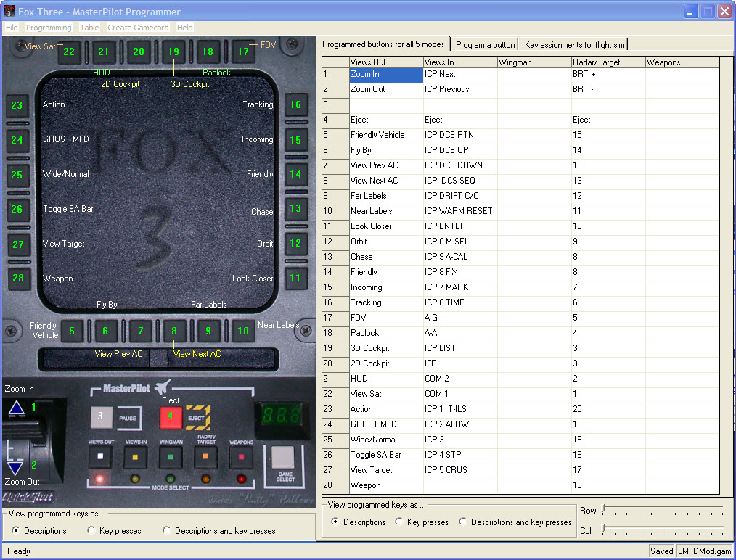Click the Zoom Out down arrow
The image size is (736, 560).
[x=15, y=467]
